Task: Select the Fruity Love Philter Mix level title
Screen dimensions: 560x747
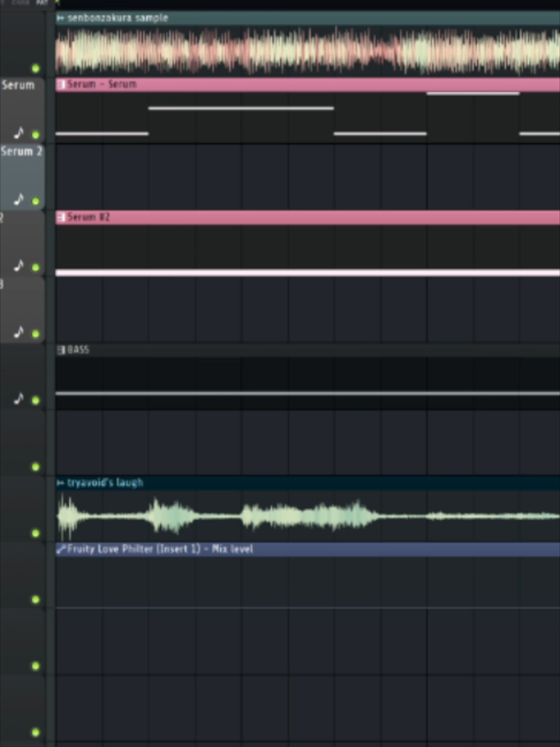Action: tap(160, 549)
